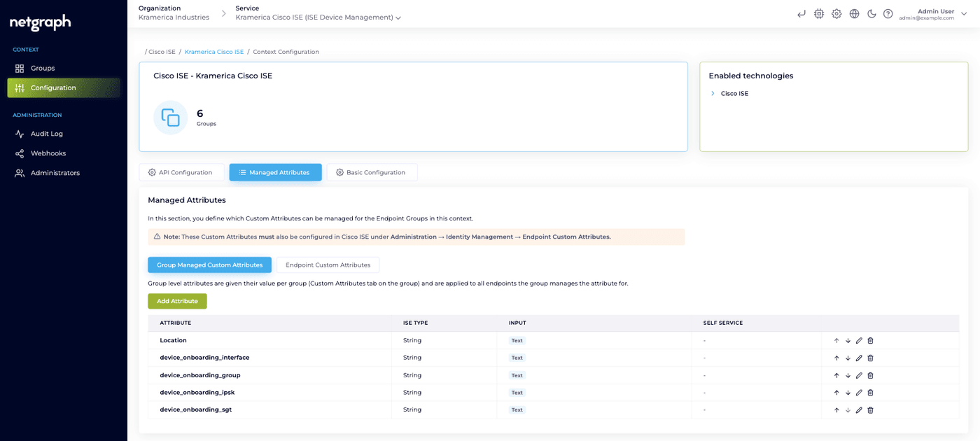Click the SELF SERVICE column header
Image resolution: width=980 pixels, height=441 pixels.
click(x=723, y=323)
